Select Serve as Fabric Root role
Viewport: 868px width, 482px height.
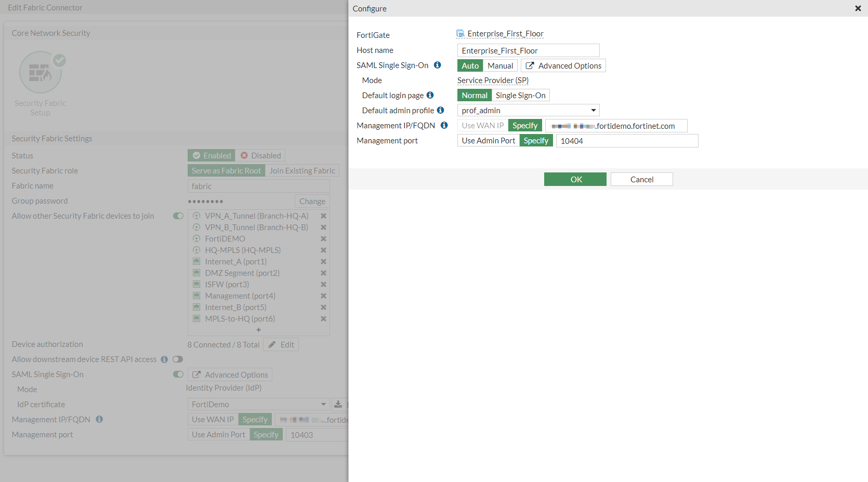[226, 171]
